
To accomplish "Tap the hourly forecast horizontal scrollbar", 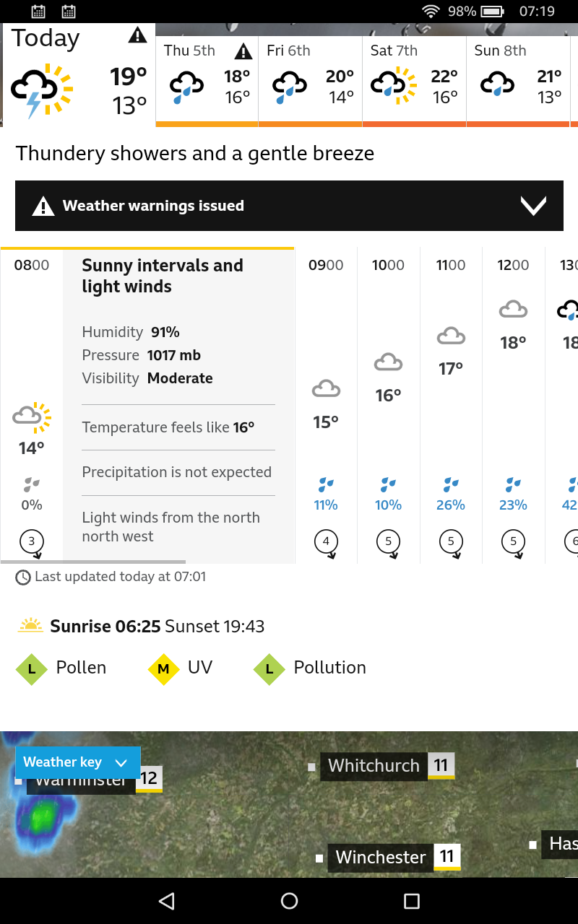I will tap(92, 562).
